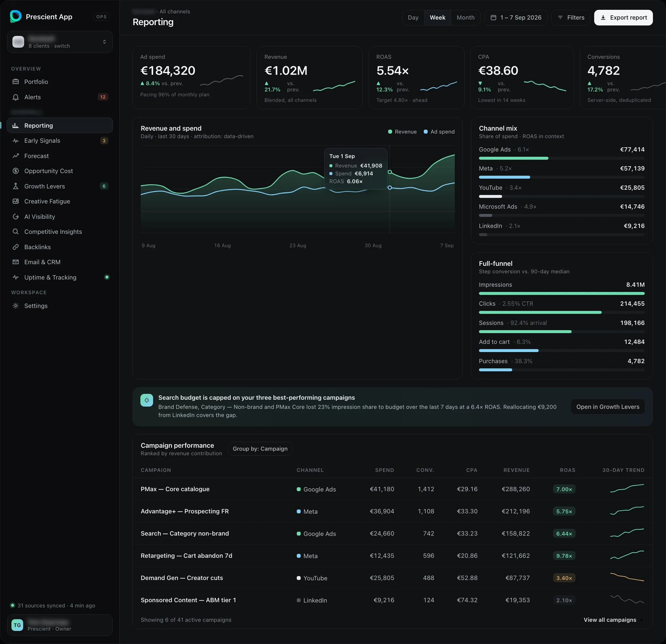Click the Settings gear icon

[16, 306]
